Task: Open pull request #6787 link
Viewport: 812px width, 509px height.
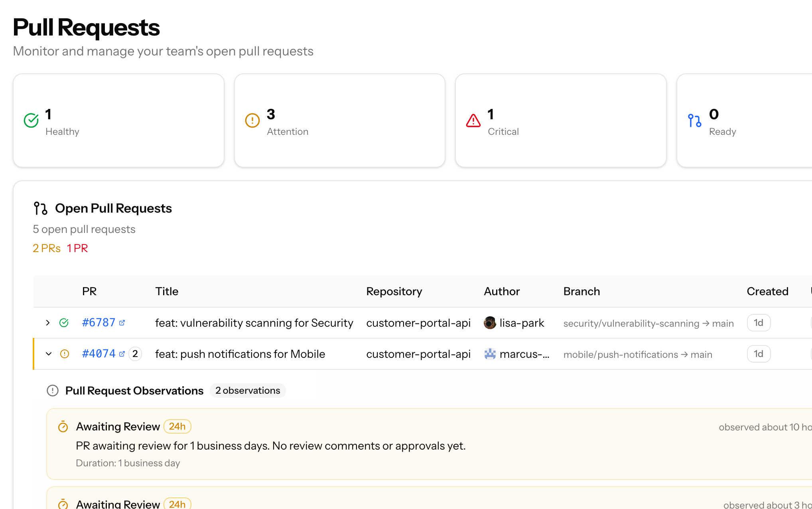Action: (x=99, y=323)
